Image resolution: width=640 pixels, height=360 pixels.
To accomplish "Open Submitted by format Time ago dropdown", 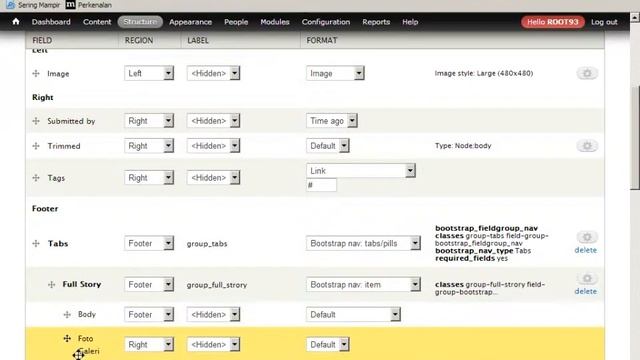I will [x=331, y=121].
